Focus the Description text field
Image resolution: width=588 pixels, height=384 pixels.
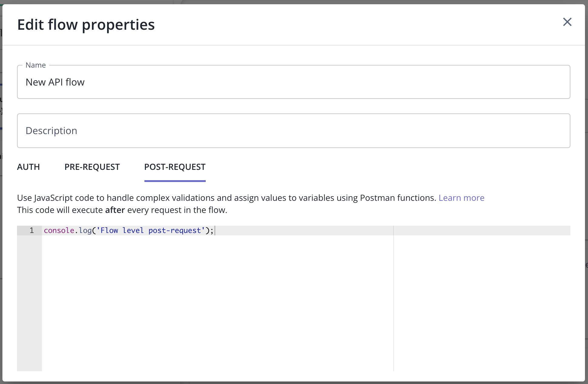[x=293, y=131]
